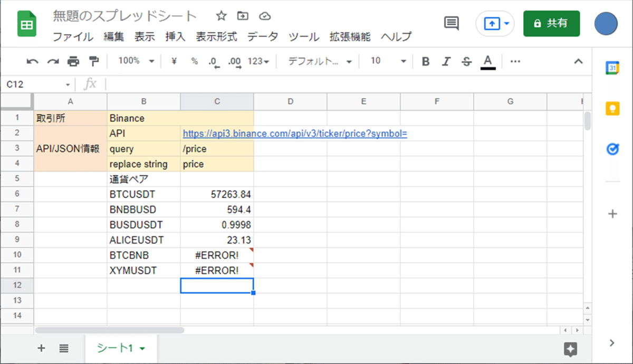Select cell with value 57263.84
Image resolution: width=633 pixels, height=364 pixels.
(217, 194)
